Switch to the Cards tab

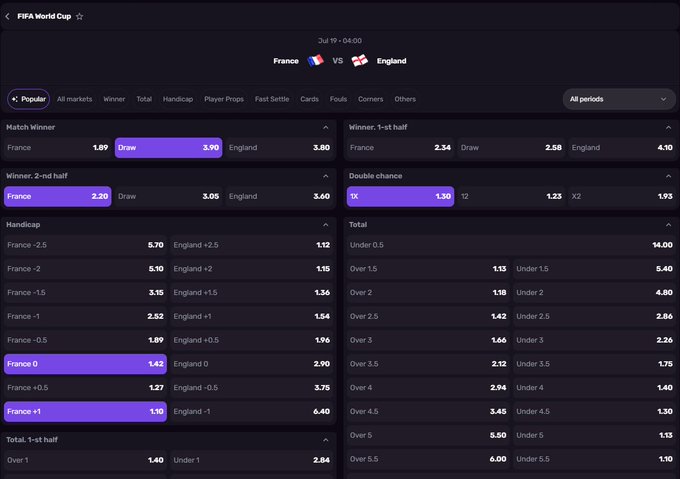tap(309, 99)
